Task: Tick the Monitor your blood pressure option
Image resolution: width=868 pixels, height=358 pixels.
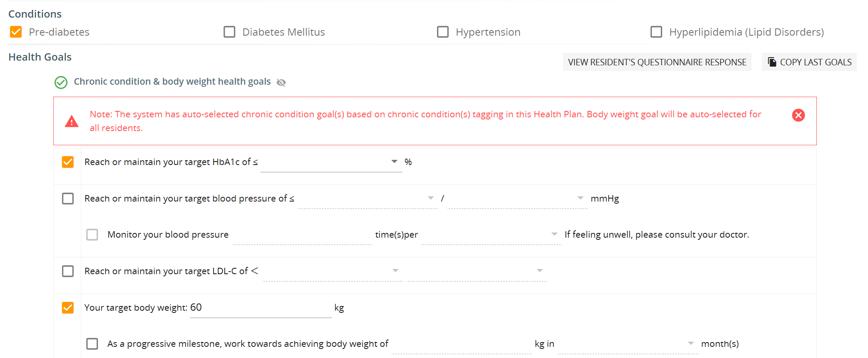Action: click(92, 235)
